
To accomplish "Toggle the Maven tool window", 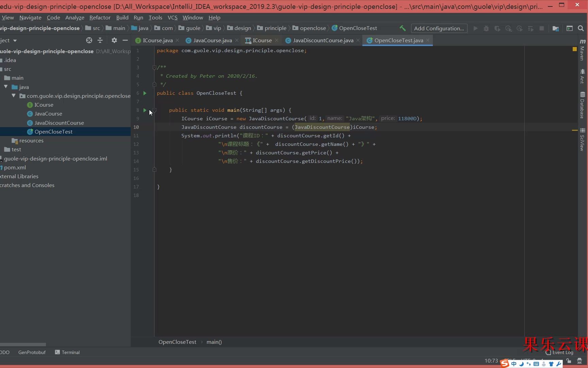I will (x=582, y=50).
